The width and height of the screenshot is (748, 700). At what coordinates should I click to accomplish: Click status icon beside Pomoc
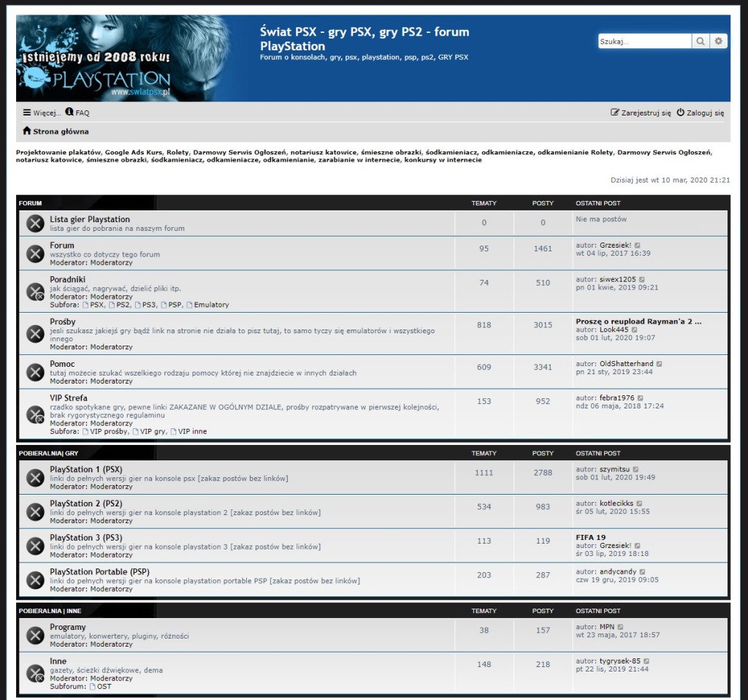pyautogui.click(x=35, y=372)
